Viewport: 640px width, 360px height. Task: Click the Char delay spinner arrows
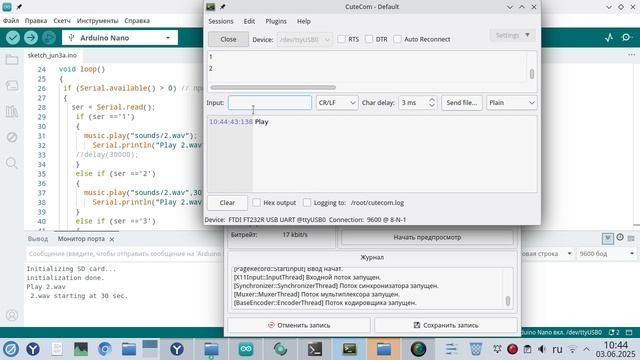pos(432,103)
